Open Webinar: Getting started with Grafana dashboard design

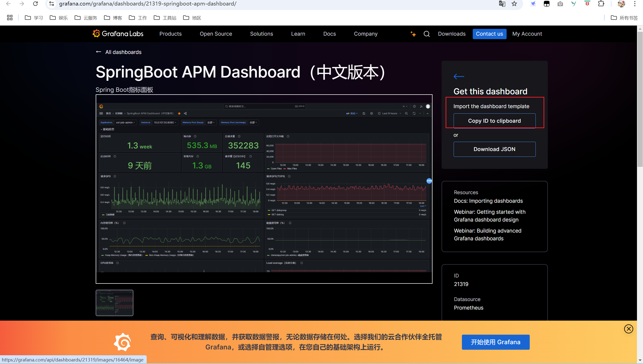490,215
